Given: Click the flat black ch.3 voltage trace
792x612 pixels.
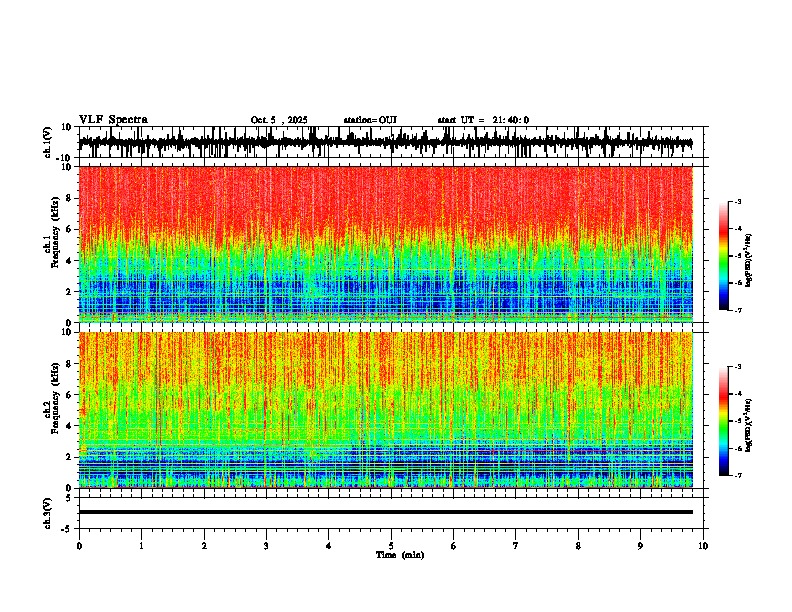Looking at the screenshot, I should coord(386,512).
